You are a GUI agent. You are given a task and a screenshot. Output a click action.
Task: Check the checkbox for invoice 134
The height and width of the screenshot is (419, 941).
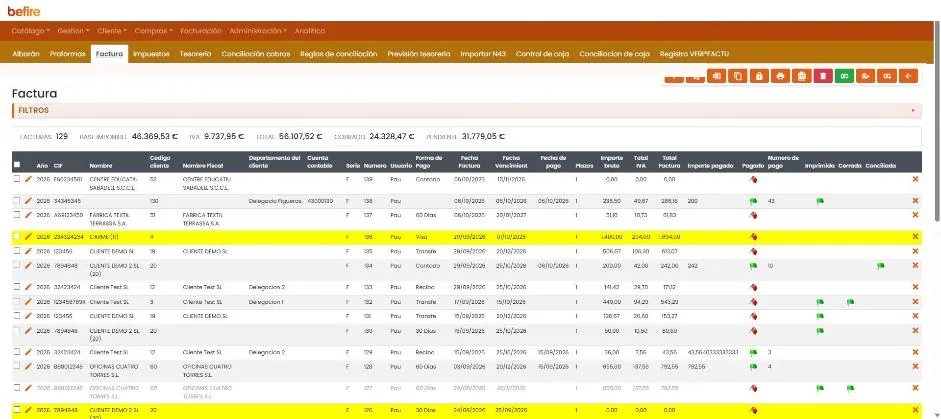point(17,265)
